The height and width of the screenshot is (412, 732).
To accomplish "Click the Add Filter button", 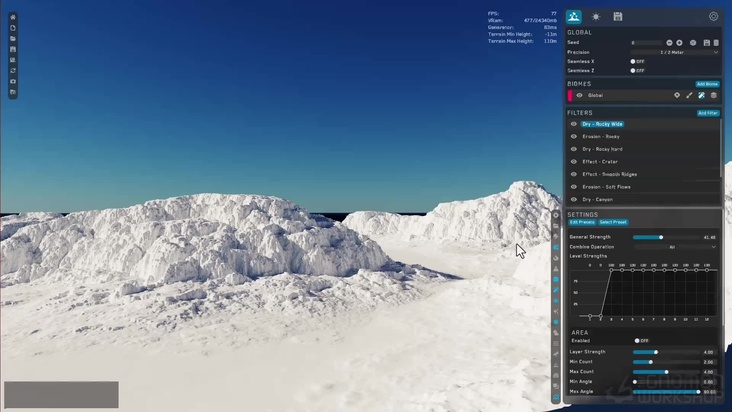I will (x=708, y=113).
